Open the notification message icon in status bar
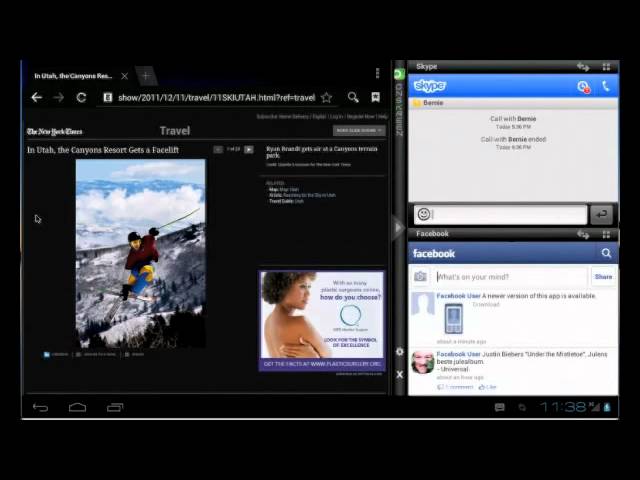 (500, 407)
